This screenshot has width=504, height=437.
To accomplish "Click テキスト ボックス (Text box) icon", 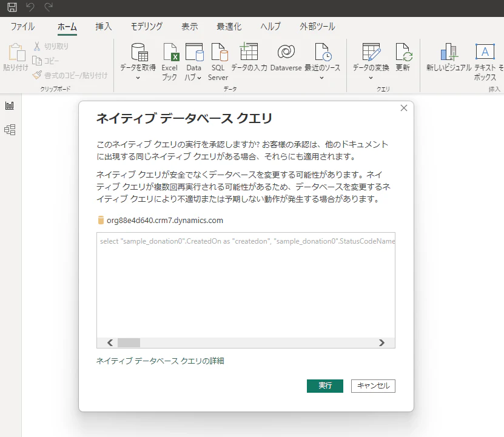I will coord(485,52).
